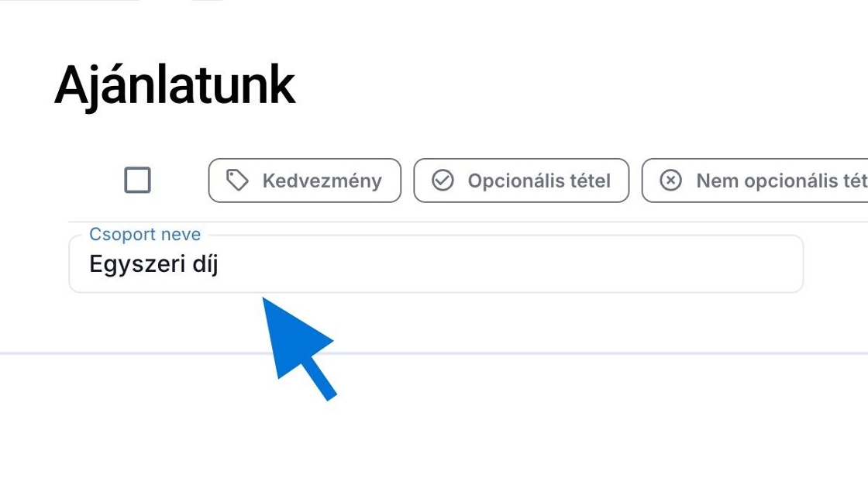Click the word 'Kedvezmény' beside the tag icon

[x=322, y=181]
